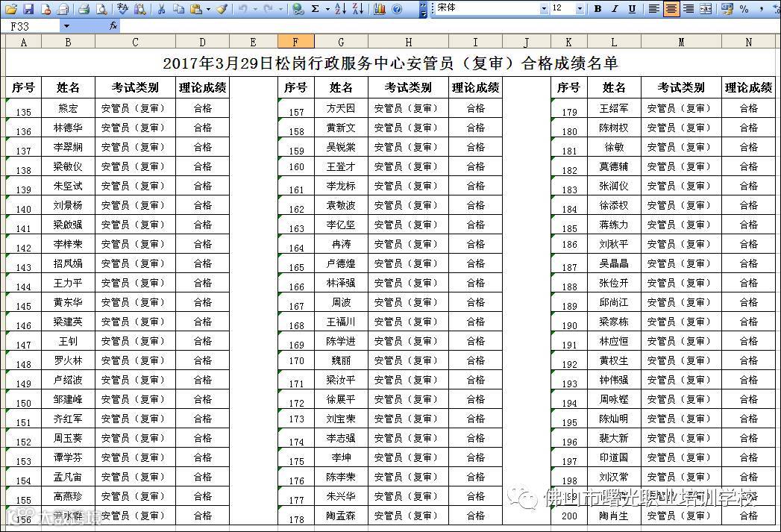Open the Paste options dropdown arrow
Screen dimensions: 781x532
tap(207, 8)
